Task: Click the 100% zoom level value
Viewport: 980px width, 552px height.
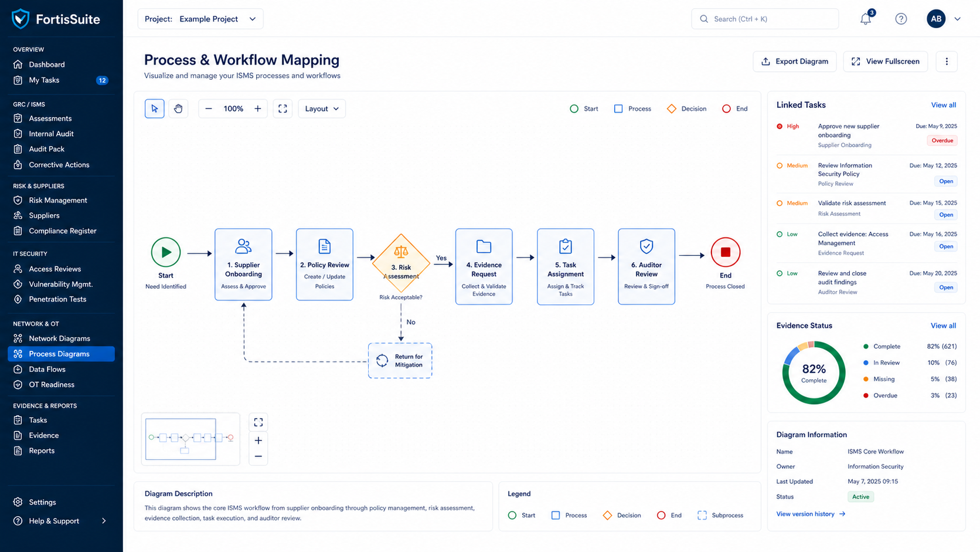Action: 233,109
